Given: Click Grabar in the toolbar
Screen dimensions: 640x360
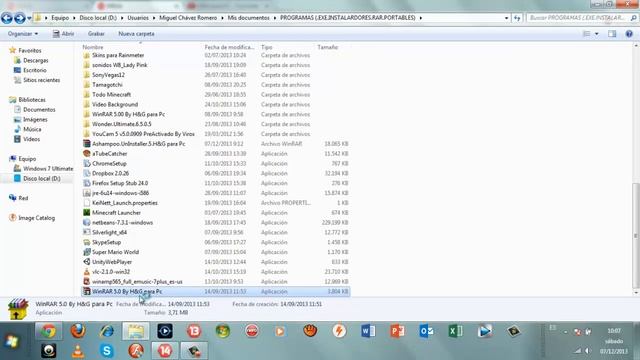Looking at the screenshot, I should click(96, 34).
